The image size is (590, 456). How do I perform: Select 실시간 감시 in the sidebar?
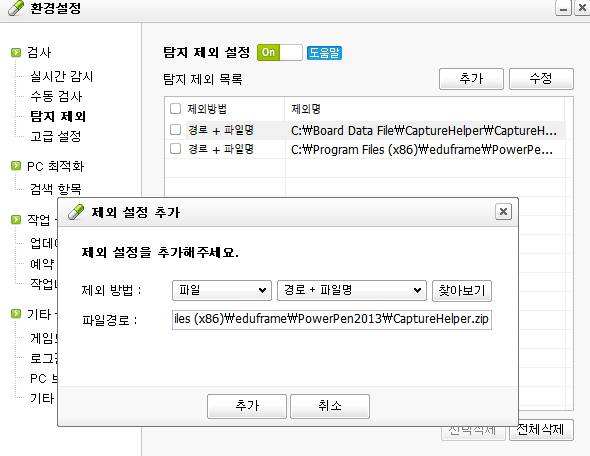click(x=61, y=76)
